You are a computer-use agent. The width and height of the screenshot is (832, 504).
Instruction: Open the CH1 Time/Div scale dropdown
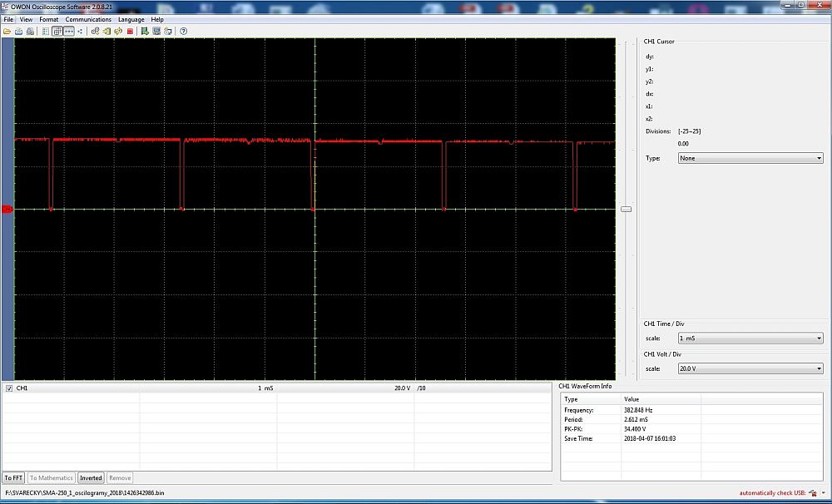pyautogui.click(x=750, y=338)
